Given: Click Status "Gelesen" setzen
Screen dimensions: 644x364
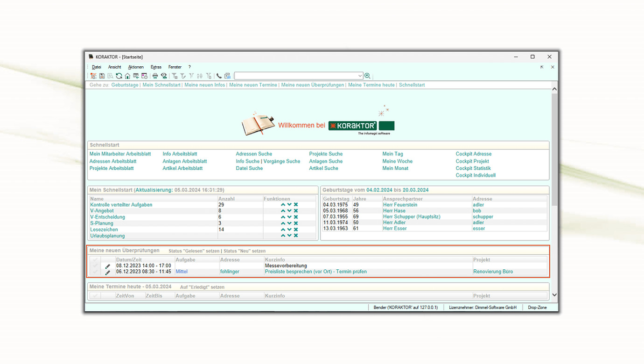Looking at the screenshot, I should pyautogui.click(x=194, y=251).
